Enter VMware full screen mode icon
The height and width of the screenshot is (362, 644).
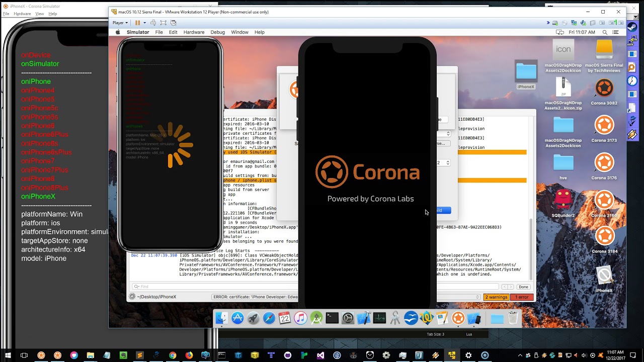coord(163,23)
